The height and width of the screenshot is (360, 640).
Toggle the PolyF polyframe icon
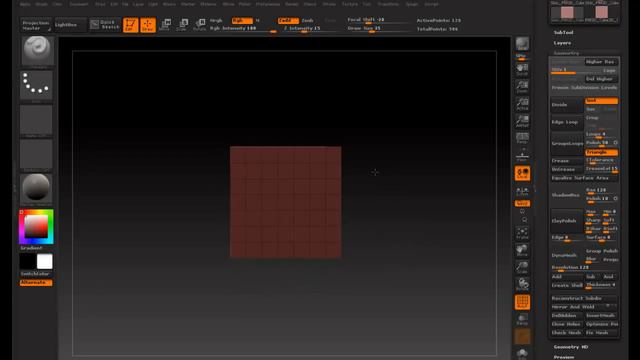(522, 302)
